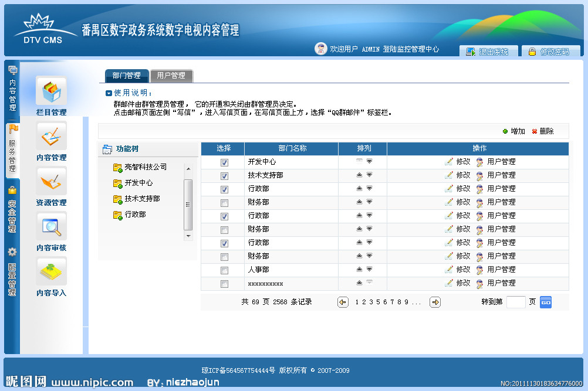Open the 内容导入 icon
Viewport: 588px width, 391px height.
[x=52, y=272]
